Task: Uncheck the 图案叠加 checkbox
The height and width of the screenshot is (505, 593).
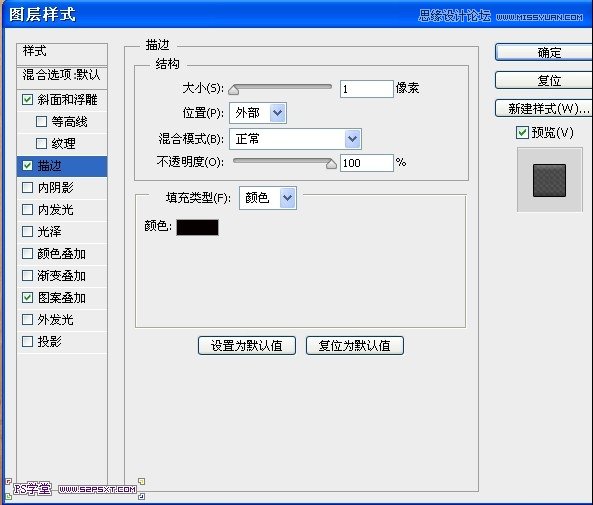Action: (27, 298)
